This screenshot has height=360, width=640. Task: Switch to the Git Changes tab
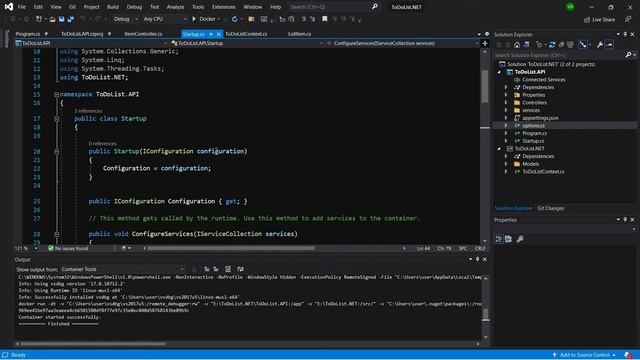(550, 208)
